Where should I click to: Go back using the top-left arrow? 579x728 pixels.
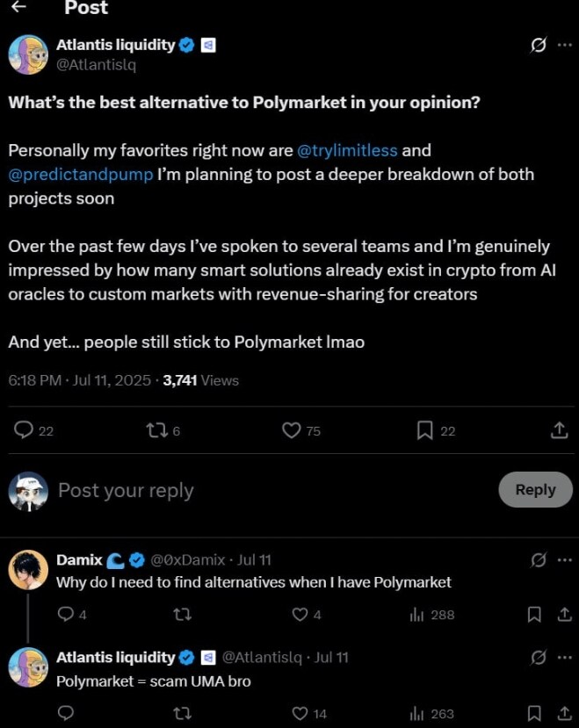[18, 8]
